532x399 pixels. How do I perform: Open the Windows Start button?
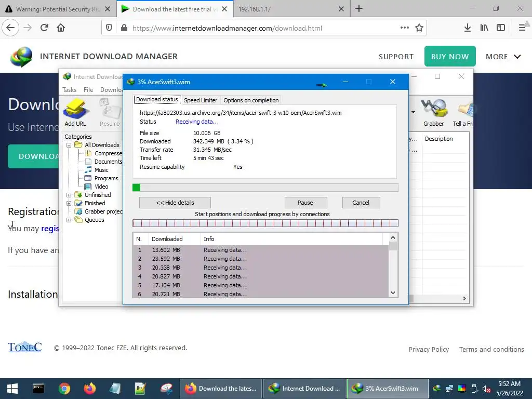pos(12,389)
